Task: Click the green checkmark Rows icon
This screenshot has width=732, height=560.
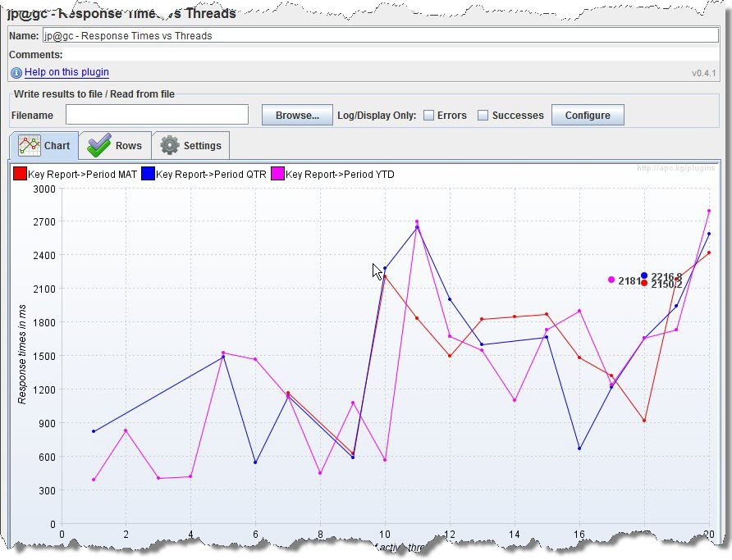Action: (98, 145)
